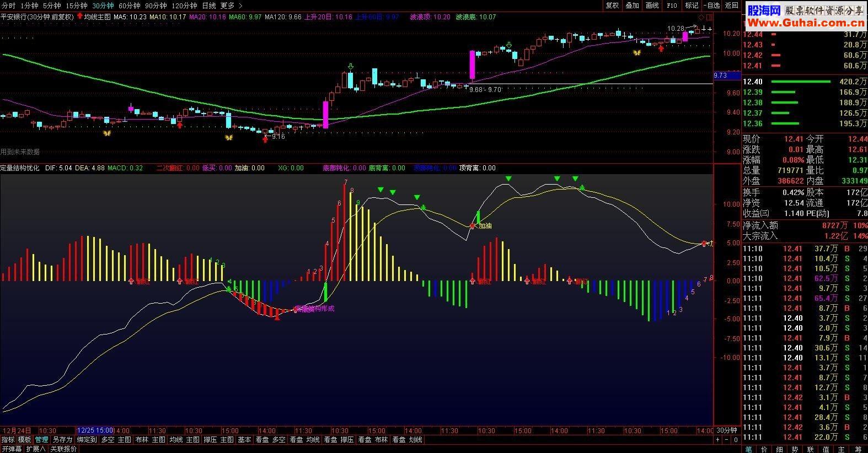Screen dimensions: 868x453
Task: Select the 1分钟 period
Action: tap(29, 6)
